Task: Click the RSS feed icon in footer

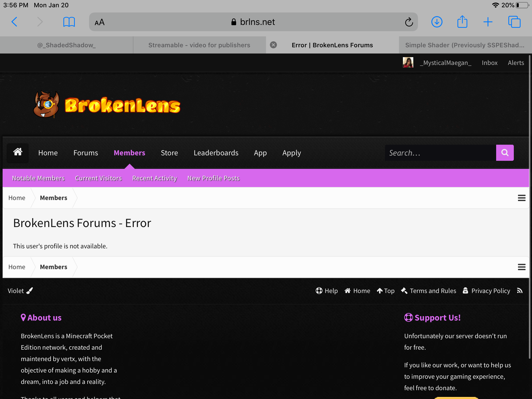Action: tap(520, 291)
